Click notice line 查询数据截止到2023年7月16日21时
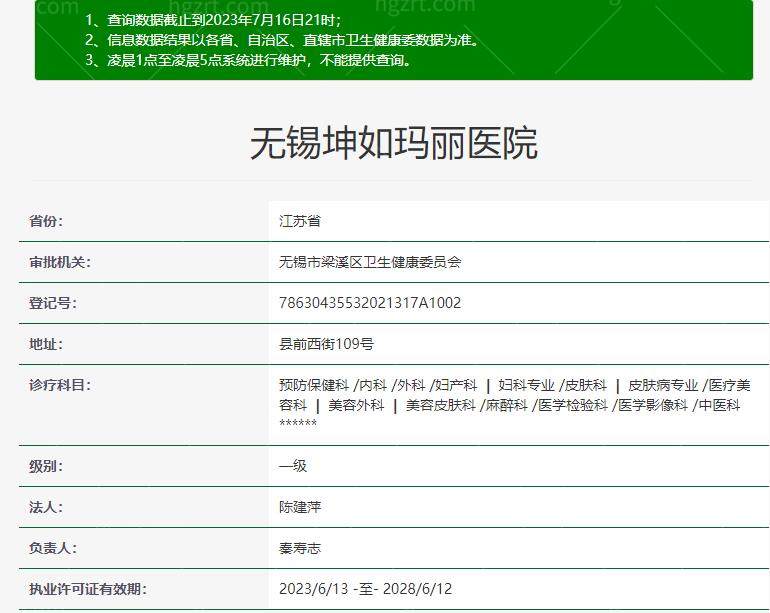 click(x=213, y=20)
